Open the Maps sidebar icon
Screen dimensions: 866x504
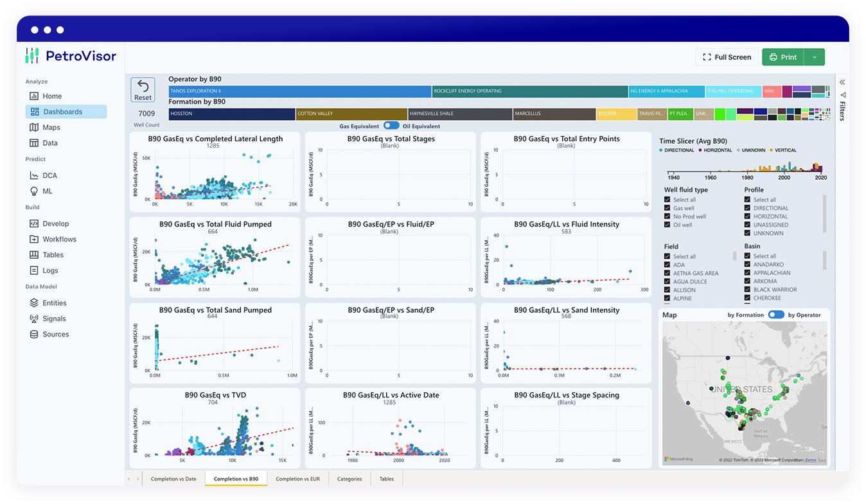pyautogui.click(x=34, y=128)
